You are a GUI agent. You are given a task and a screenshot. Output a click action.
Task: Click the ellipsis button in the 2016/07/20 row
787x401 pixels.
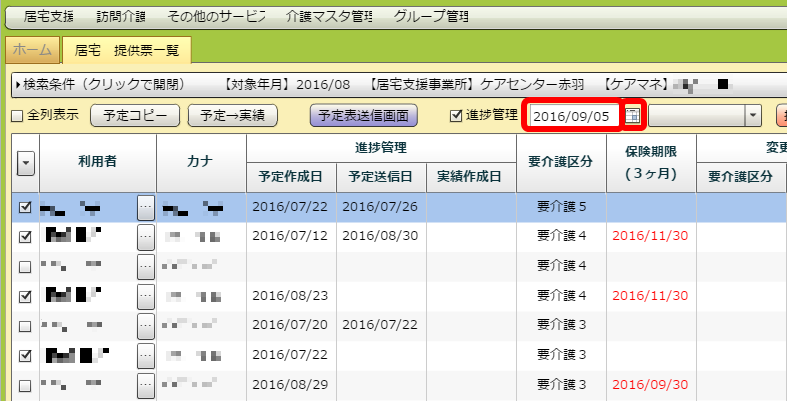tap(146, 326)
